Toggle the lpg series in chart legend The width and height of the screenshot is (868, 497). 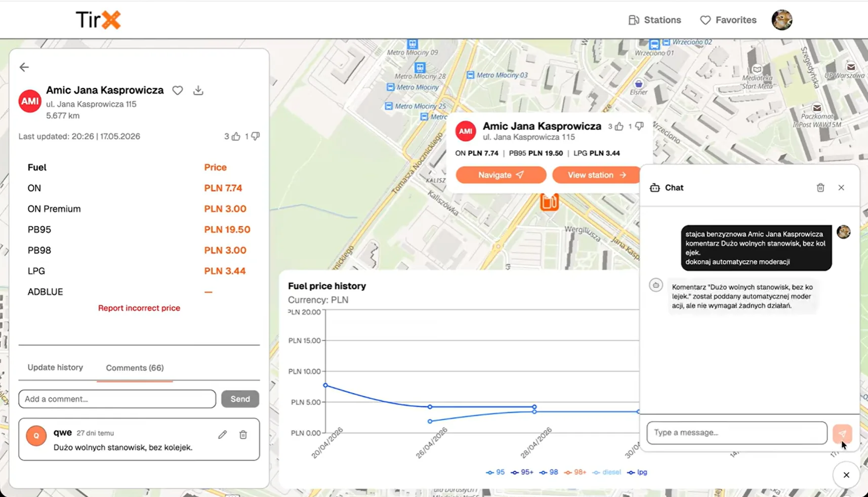[637, 472]
